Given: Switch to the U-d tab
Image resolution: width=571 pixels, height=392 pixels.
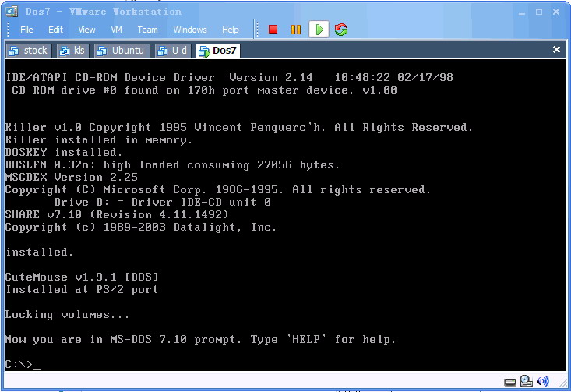Looking at the screenshot, I should [x=173, y=51].
